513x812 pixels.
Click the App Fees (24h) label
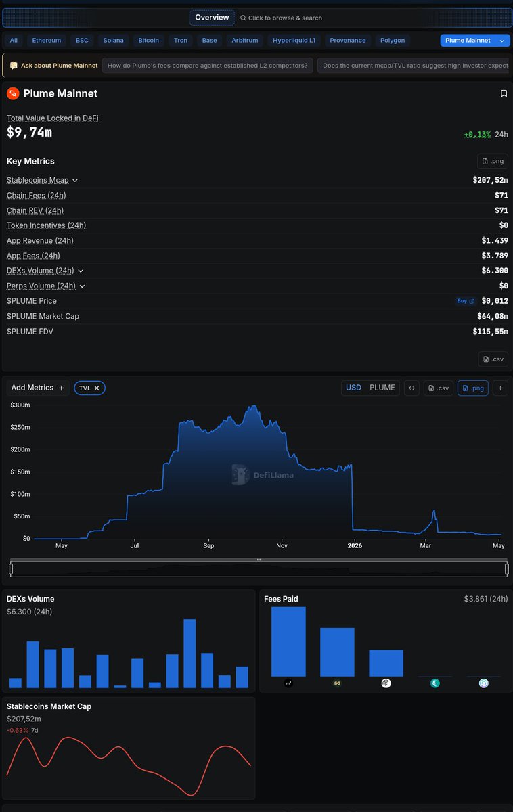point(33,256)
